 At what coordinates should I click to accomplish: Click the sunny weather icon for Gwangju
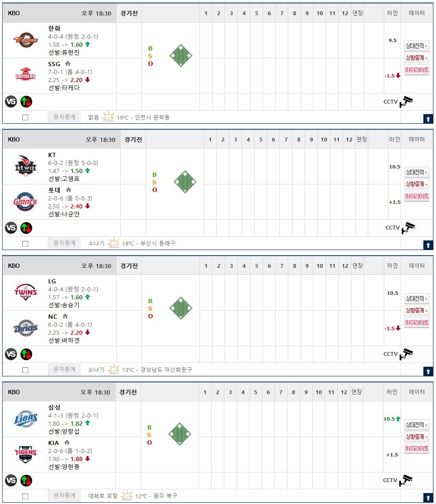click(x=127, y=496)
